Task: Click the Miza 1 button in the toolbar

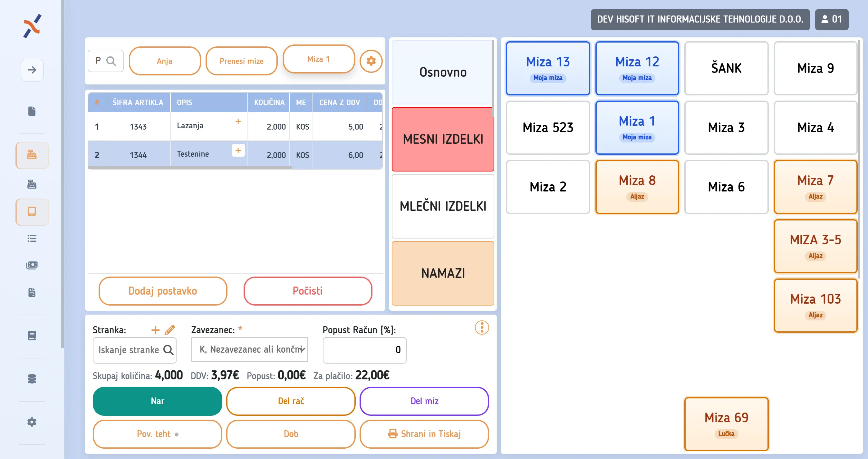Action: coord(318,59)
